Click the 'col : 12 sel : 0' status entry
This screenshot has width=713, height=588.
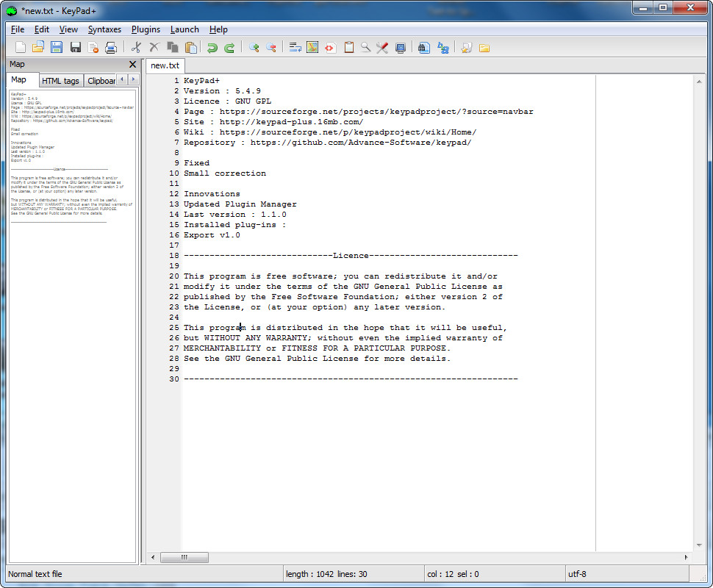[453, 574]
